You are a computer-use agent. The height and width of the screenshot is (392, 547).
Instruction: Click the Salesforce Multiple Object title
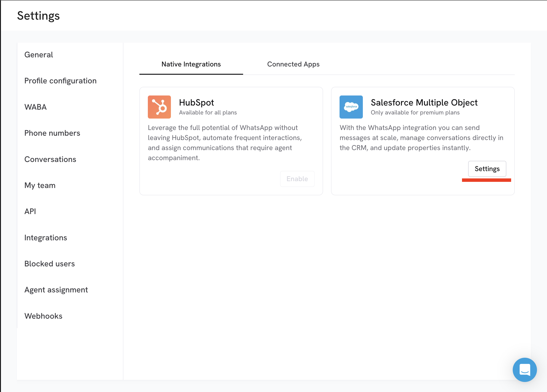(424, 103)
